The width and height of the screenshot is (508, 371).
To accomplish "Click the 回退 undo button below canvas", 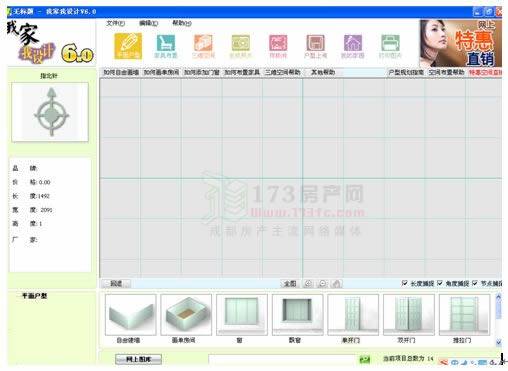I will point(116,284).
